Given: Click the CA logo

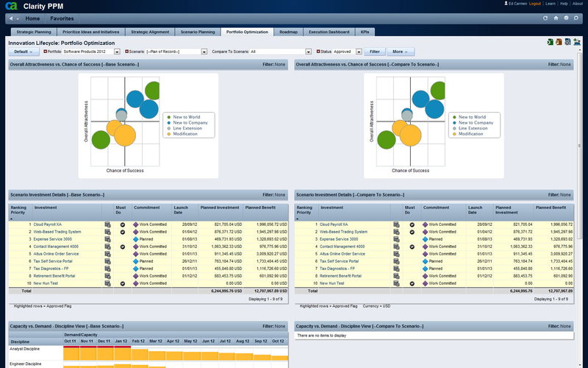Looking at the screenshot, I should (x=11, y=6).
